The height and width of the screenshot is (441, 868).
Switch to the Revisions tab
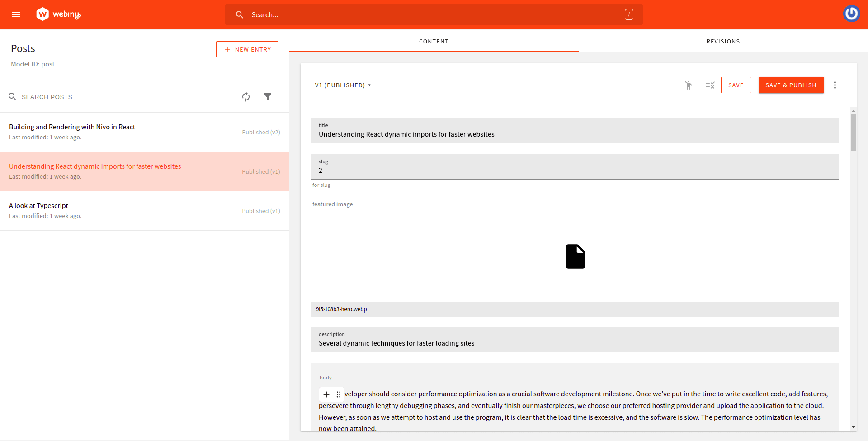coord(723,41)
